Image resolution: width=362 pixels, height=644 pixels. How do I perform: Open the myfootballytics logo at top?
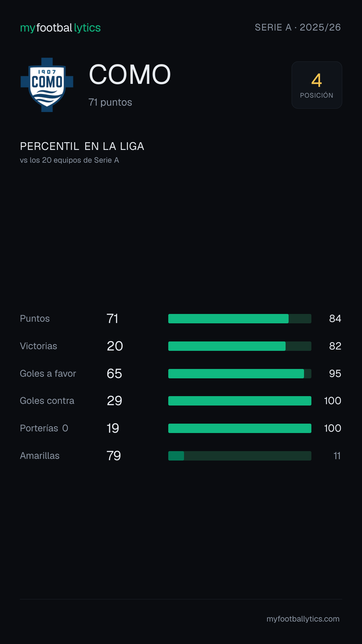(x=60, y=28)
